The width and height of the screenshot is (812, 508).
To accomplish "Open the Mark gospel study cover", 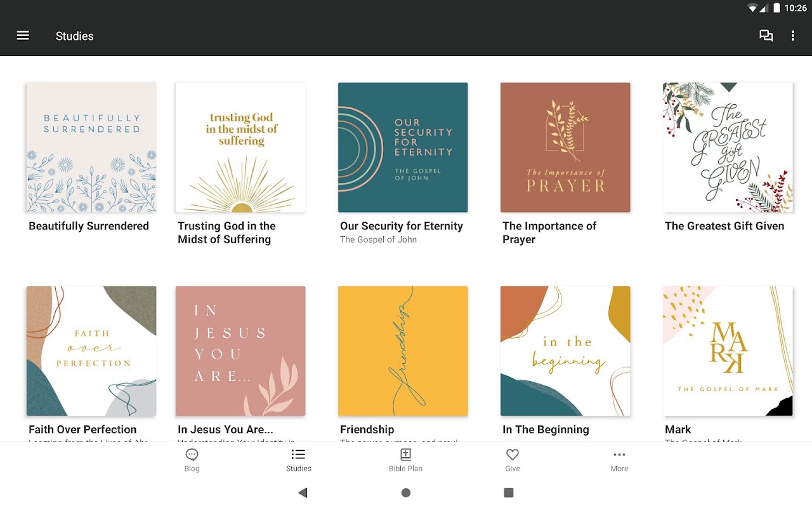I will pyautogui.click(x=728, y=351).
